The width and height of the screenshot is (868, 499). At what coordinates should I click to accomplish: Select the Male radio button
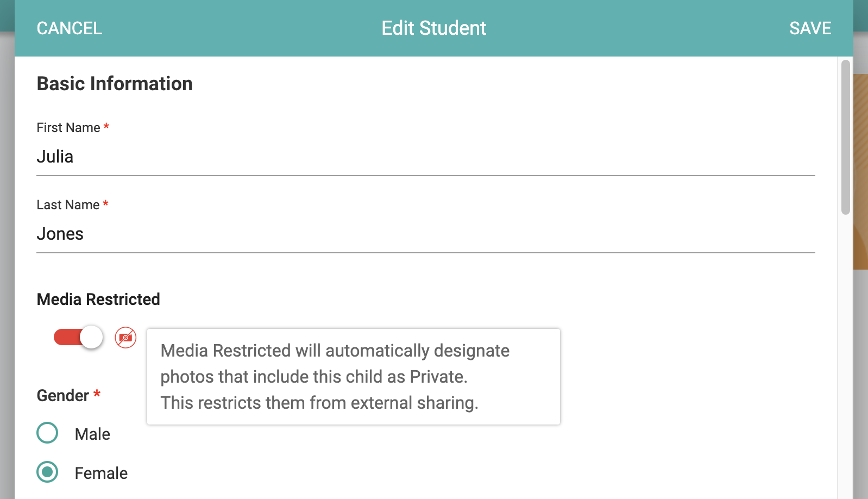click(47, 433)
